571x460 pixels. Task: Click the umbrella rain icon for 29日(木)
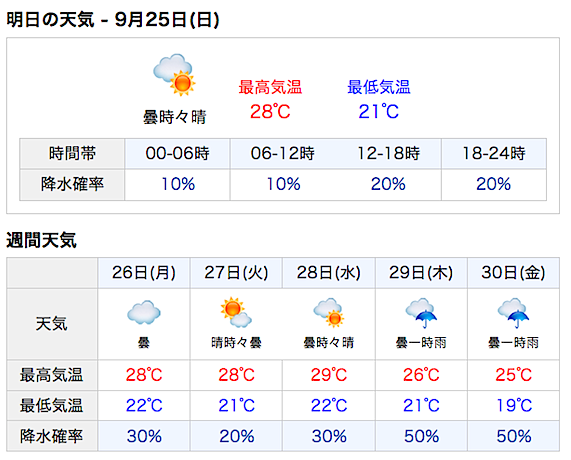421,313
